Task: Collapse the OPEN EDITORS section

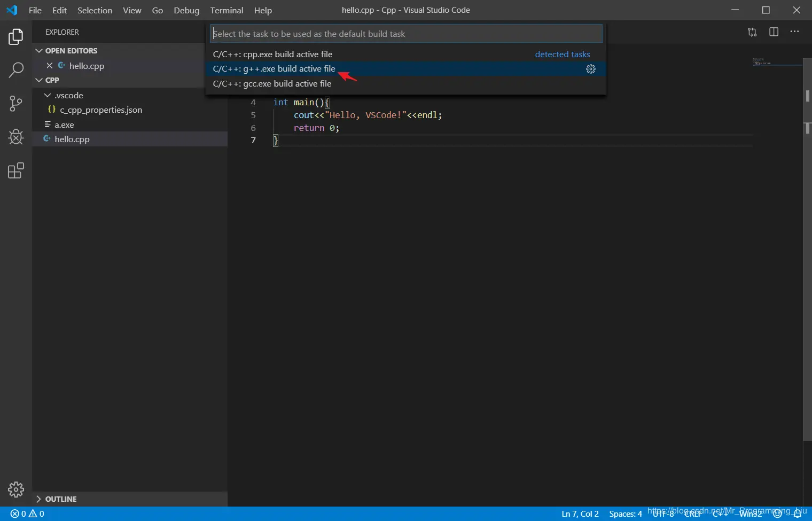Action: click(x=39, y=51)
